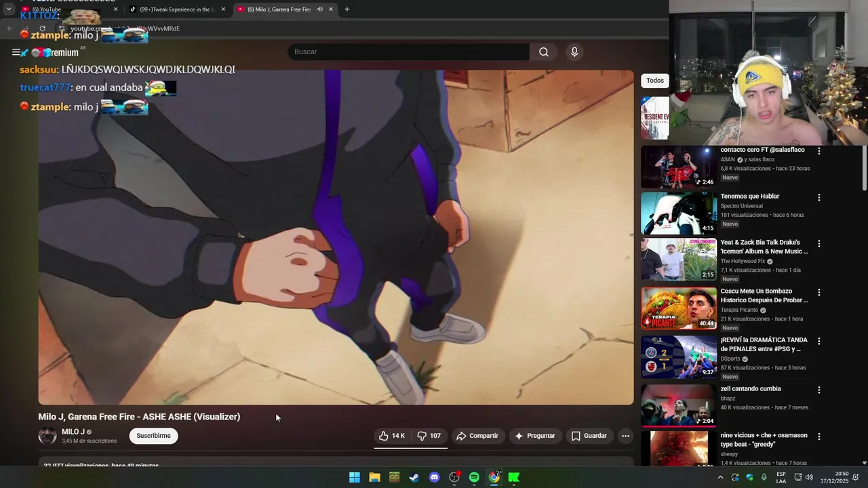The width and height of the screenshot is (868, 488).
Task: Open options for 'Coscu Mete Un Bombazo' video
Action: 819,293
